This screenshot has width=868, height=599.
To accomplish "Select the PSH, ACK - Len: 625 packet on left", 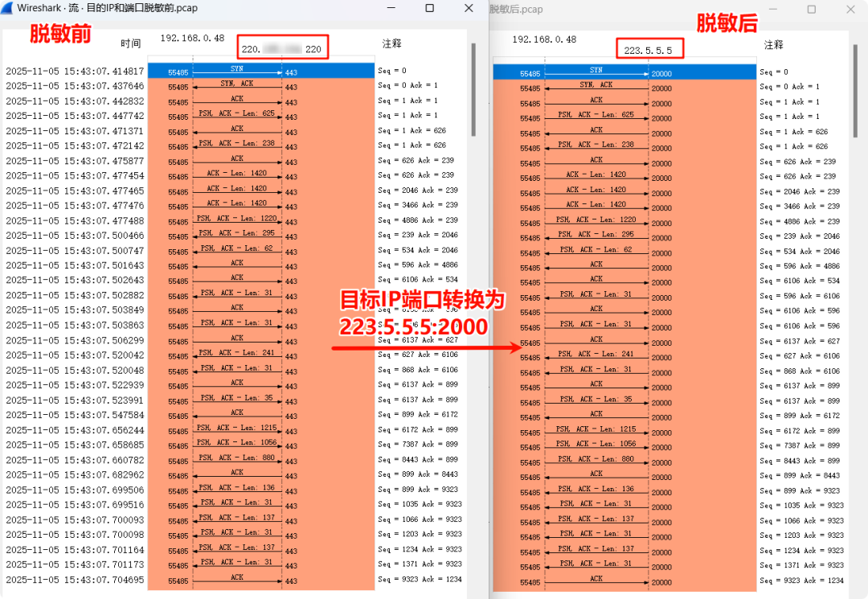I will [237, 115].
